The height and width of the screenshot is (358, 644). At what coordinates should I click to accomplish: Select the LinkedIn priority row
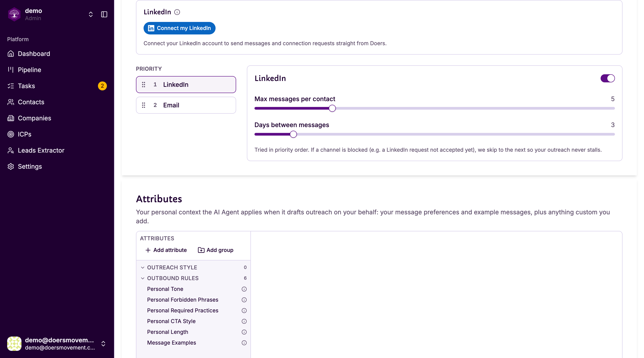click(186, 85)
